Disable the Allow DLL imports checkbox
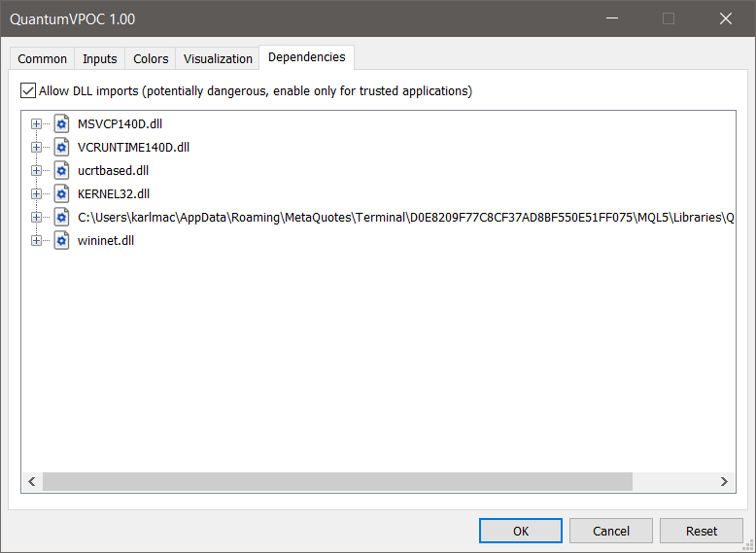The width and height of the screenshot is (756, 553). point(27,91)
